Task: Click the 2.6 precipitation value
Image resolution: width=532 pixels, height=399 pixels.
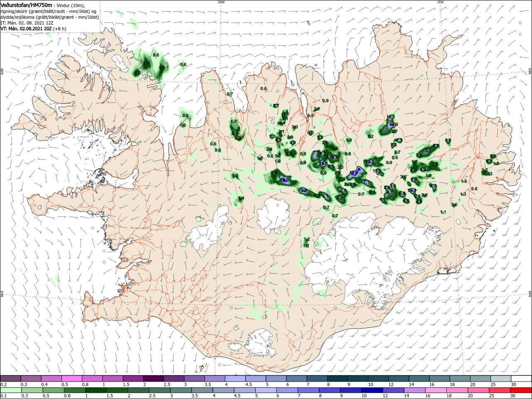Action: coord(274,172)
